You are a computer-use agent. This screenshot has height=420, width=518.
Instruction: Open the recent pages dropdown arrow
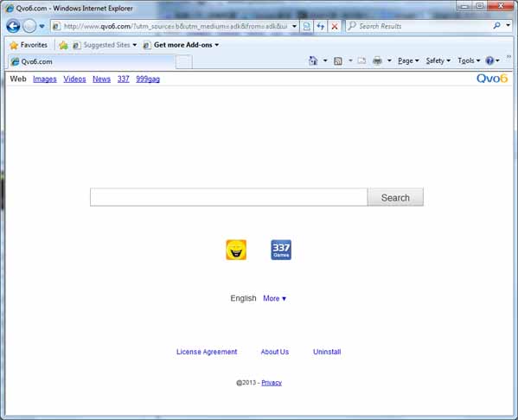click(42, 26)
